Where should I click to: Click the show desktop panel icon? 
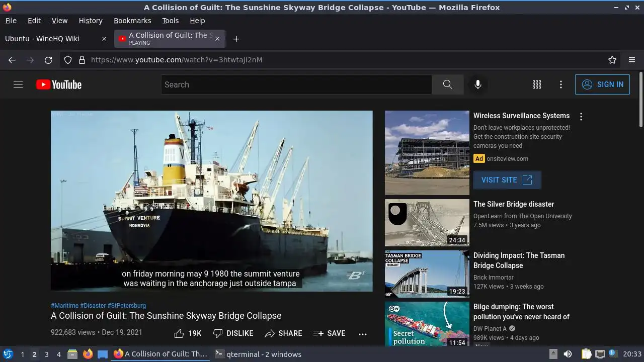pos(103,354)
